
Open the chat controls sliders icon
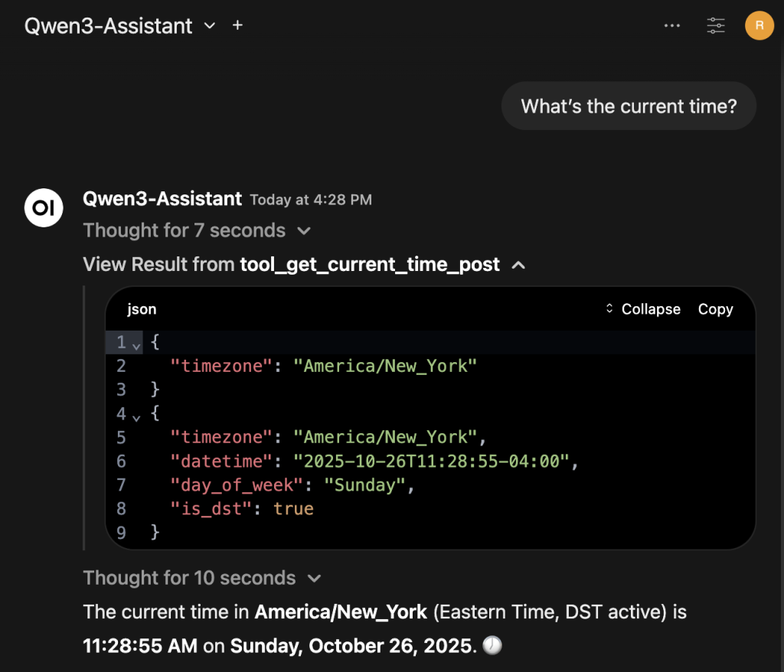point(715,25)
